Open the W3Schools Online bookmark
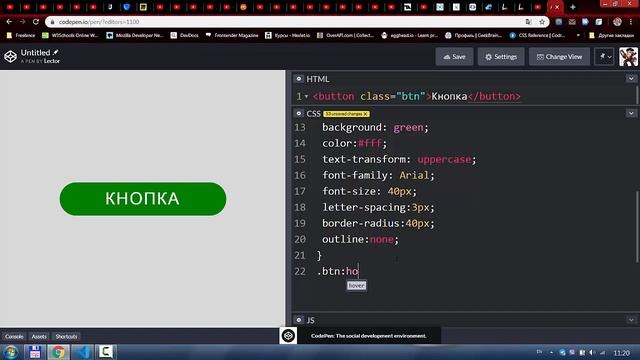The height and width of the screenshot is (360, 640). click(70, 36)
